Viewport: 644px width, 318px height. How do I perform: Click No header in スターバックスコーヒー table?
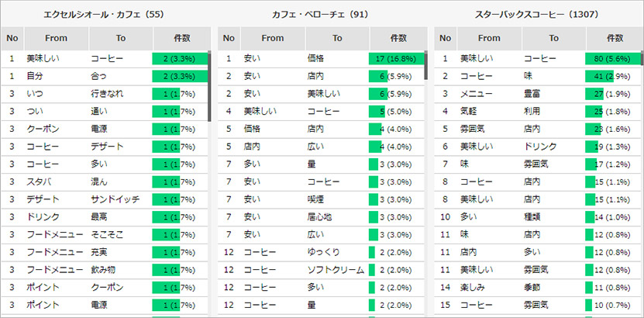pyautogui.click(x=445, y=39)
